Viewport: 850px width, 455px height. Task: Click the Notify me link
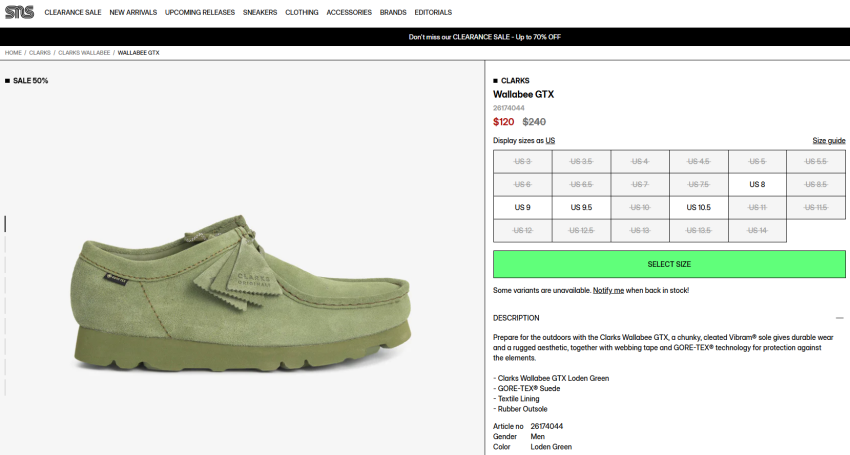click(608, 291)
